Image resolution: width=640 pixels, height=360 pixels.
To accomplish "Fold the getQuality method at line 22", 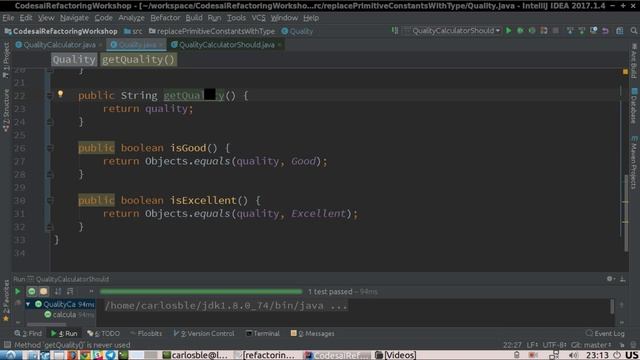I will coord(49,96).
